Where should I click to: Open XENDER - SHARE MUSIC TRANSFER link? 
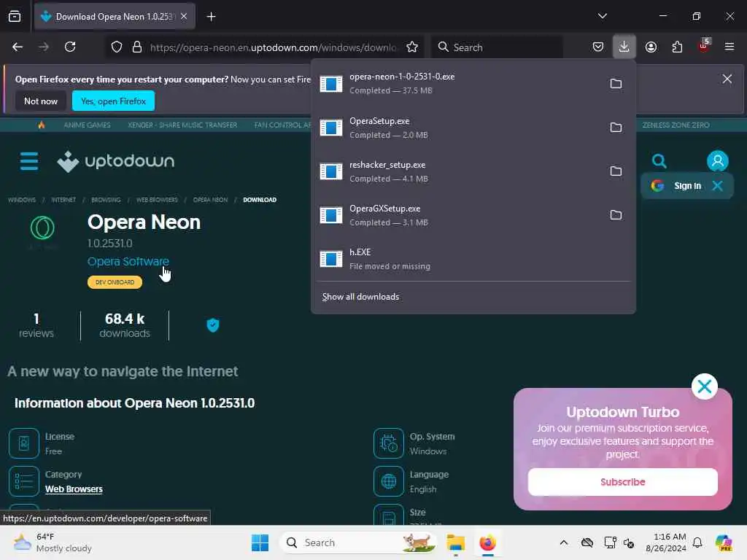click(182, 125)
